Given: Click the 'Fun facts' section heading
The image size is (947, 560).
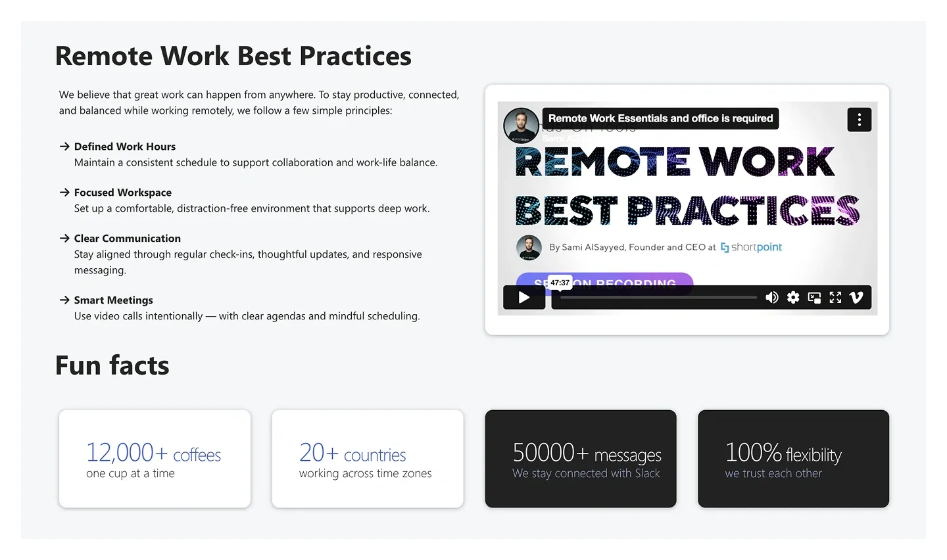Looking at the screenshot, I should click(112, 365).
